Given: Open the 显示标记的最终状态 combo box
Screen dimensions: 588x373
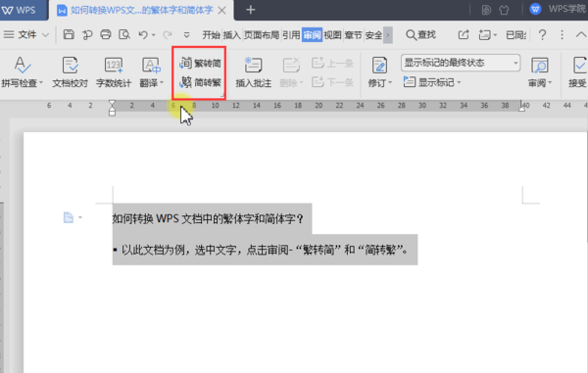Looking at the screenshot, I should coord(461,63).
